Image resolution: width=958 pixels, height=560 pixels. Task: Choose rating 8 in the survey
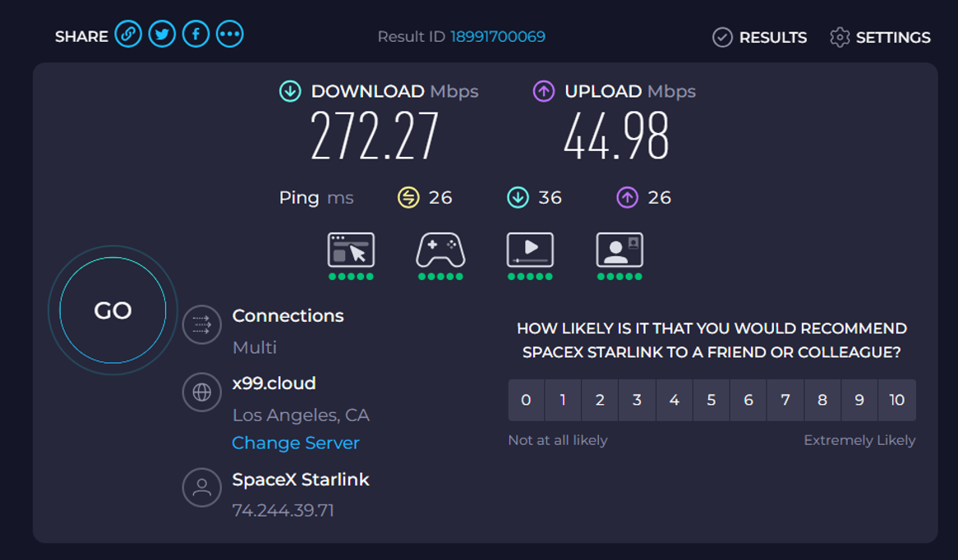822,400
